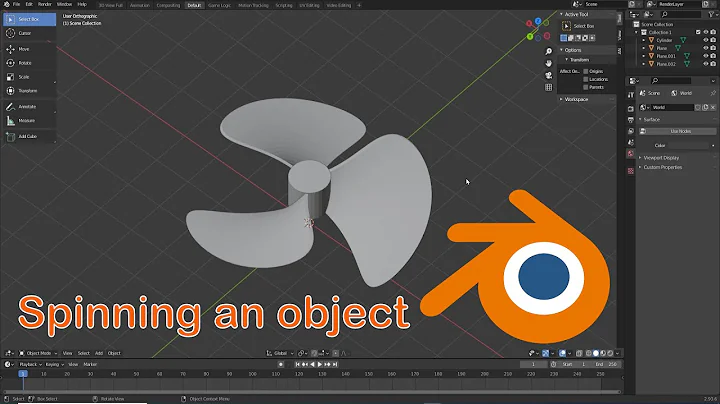The image size is (720, 404).
Task: Open the viewport Add menu
Action: (99, 353)
